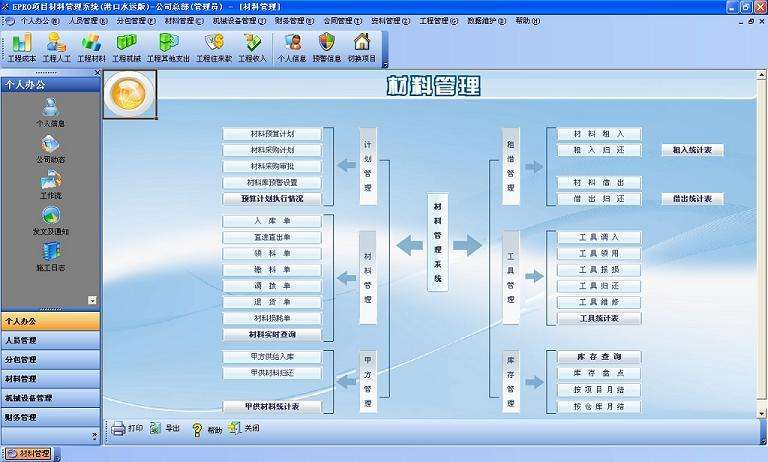Open 公司动态 in the sidebar
Screen dimensions: 768x462
click(x=50, y=149)
